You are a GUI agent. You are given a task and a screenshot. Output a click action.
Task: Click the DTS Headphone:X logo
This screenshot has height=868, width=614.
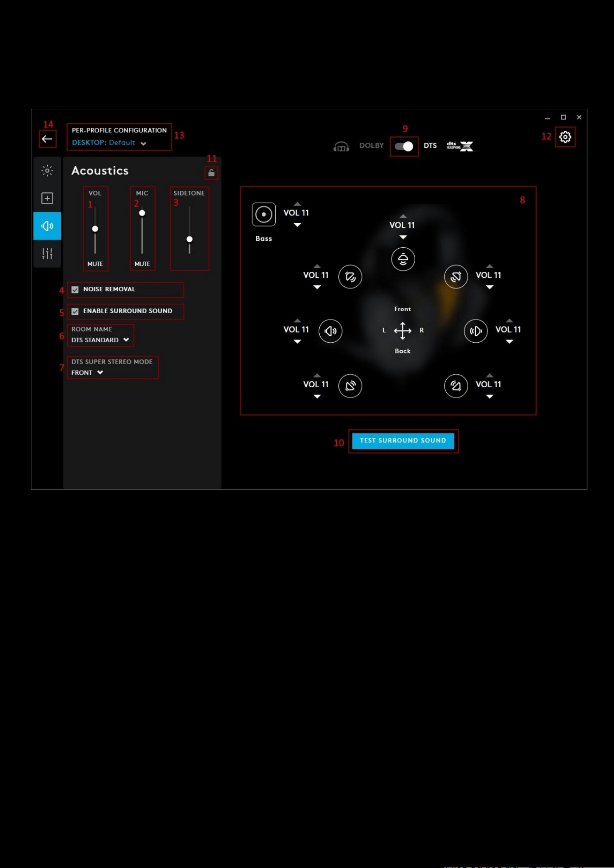[460, 146]
